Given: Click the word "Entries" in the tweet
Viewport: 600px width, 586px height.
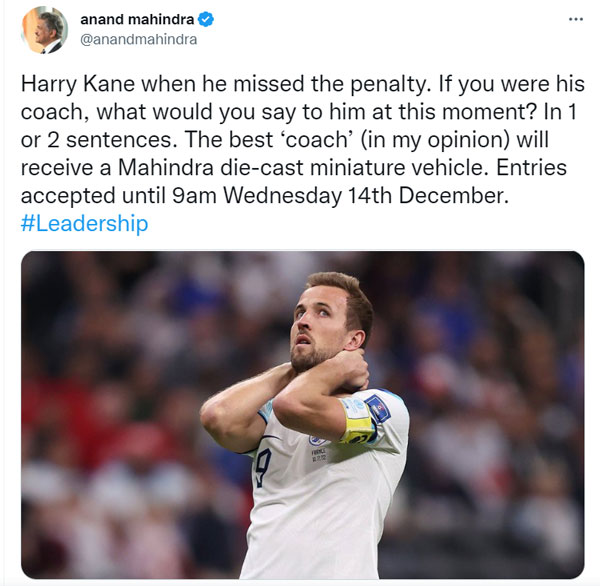Looking at the screenshot, I should (531, 168).
